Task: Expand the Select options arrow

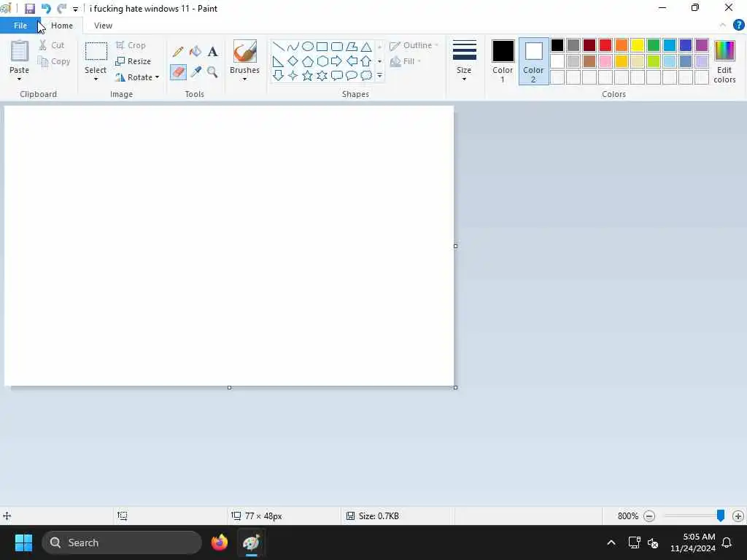Action: (x=96, y=79)
